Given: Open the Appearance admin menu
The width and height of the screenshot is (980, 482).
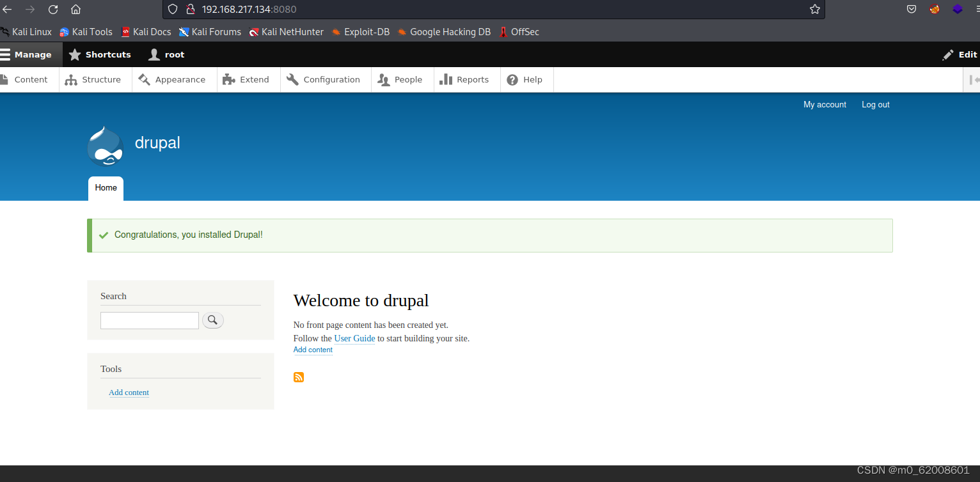Looking at the screenshot, I should [174, 80].
